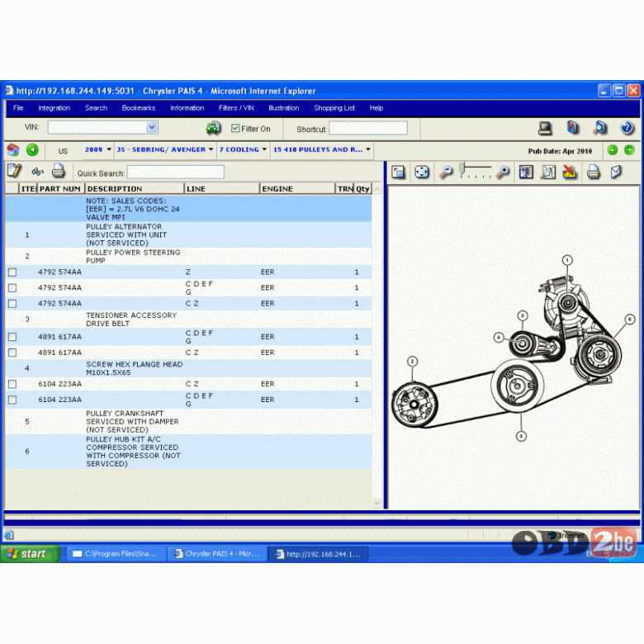Click parts list scrollbar up arrow
The width and height of the screenshot is (644, 644).
pyautogui.click(x=377, y=189)
